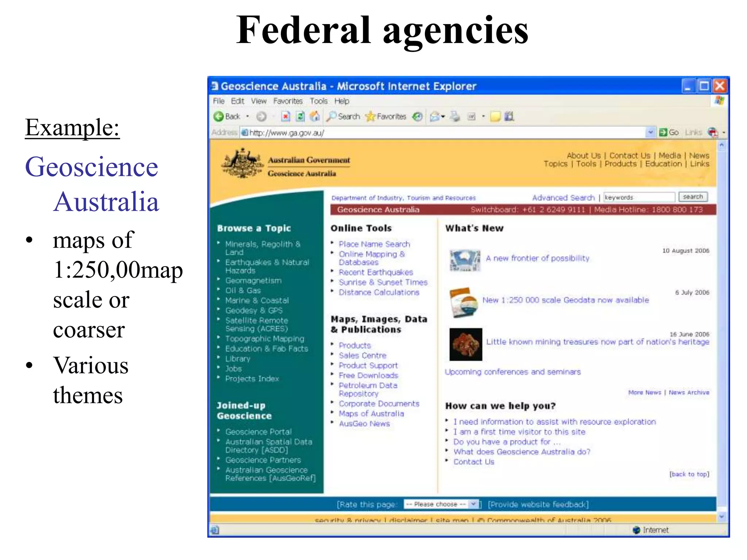Open Upcoming conferences and seminars link
The height and width of the screenshot is (560, 747).
513,372
